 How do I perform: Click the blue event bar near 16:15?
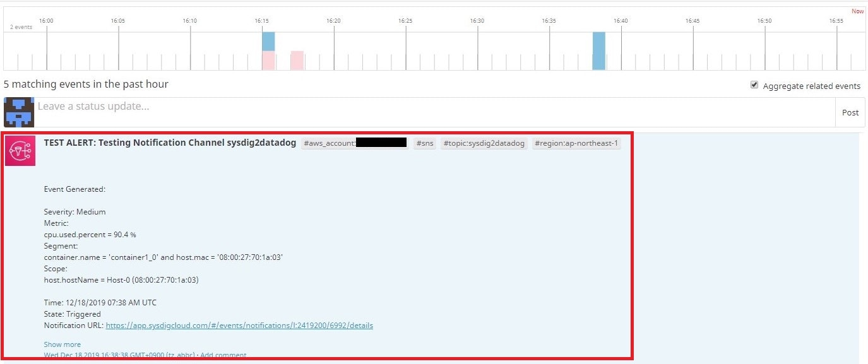tap(268, 42)
